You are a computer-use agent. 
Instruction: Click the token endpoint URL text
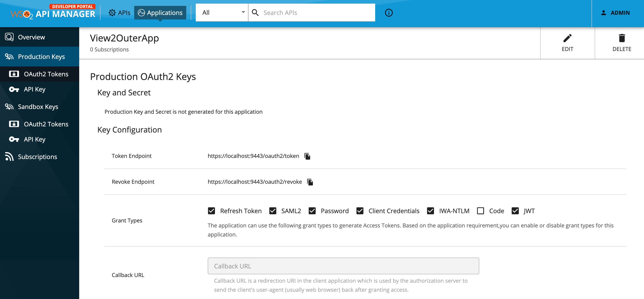tap(253, 156)
